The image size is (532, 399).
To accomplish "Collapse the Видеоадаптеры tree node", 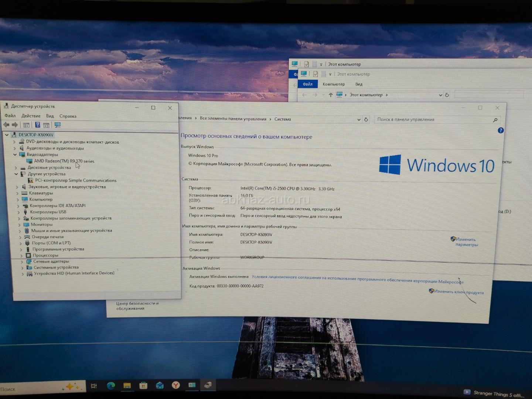I will [15, 154].
